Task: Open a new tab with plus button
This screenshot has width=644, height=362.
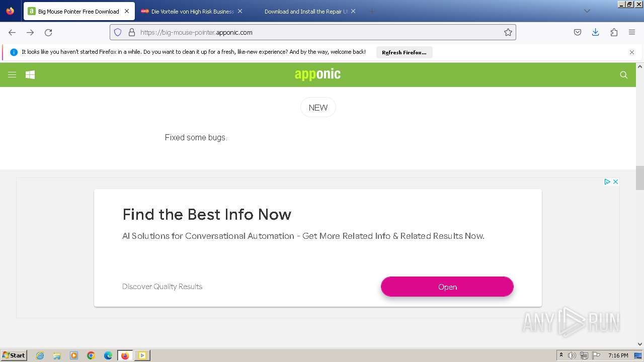Action: point(372,11)
